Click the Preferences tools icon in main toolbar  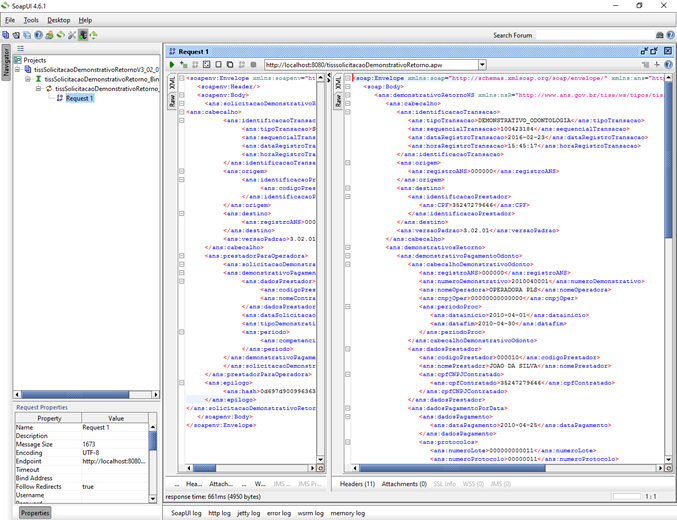click(72, 35)
